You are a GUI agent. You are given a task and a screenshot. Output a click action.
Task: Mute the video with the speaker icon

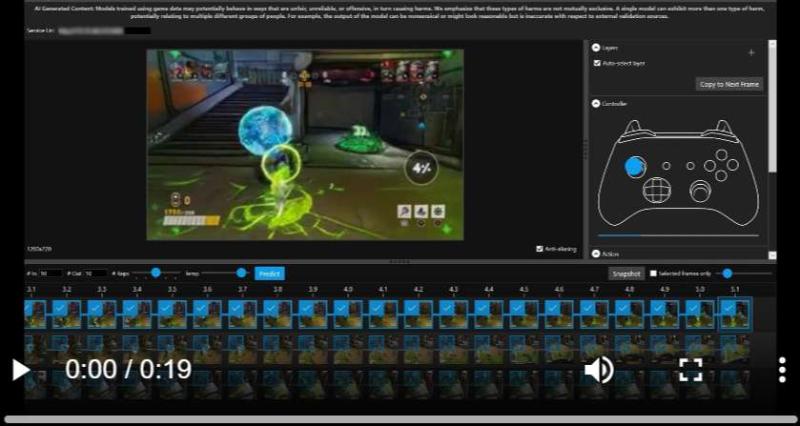pos(599,369)
